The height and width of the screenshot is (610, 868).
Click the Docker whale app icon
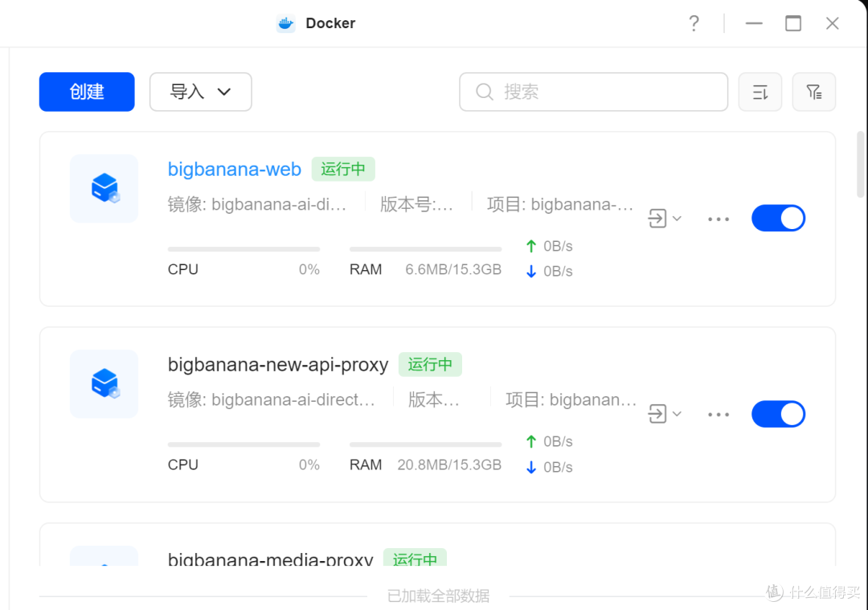point(285,23)
